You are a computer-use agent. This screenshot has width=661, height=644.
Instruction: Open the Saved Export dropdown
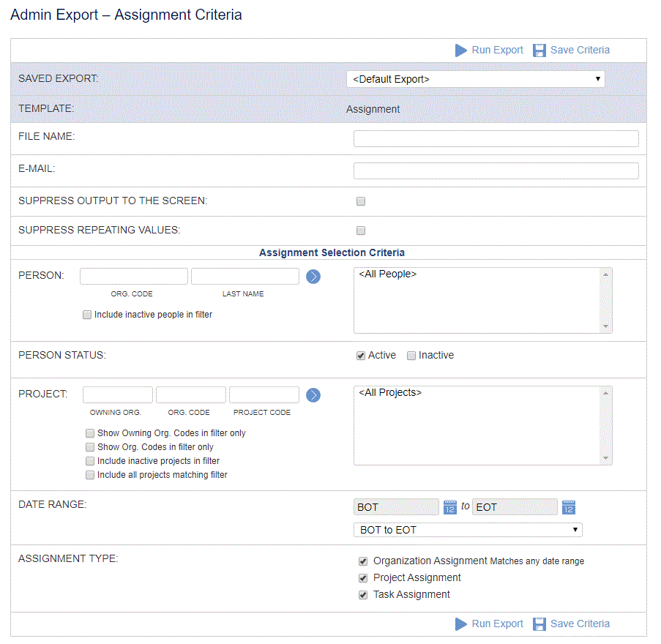point(476,79)
